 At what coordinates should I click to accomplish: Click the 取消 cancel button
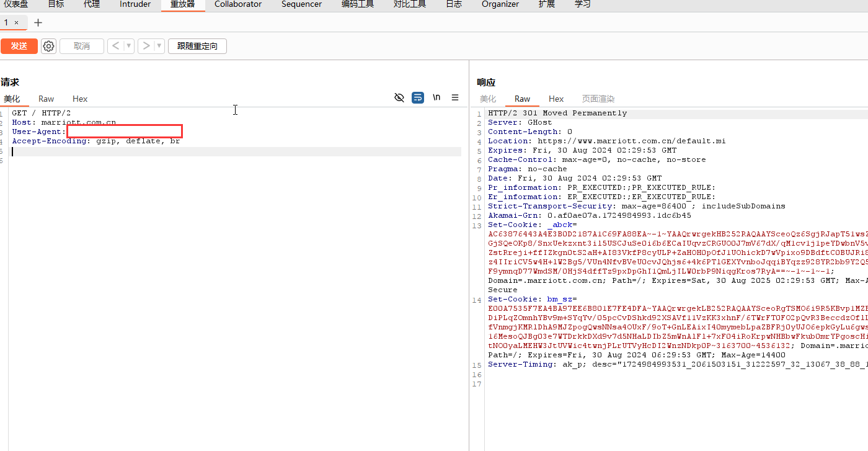[x=82, y=46]
